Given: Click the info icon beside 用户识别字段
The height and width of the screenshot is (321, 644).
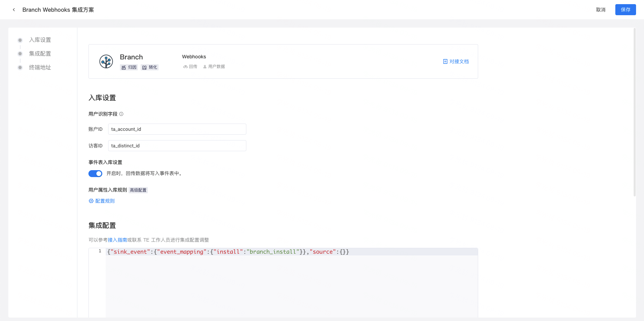Looking at the screenshot, I should tap(121, 114).
